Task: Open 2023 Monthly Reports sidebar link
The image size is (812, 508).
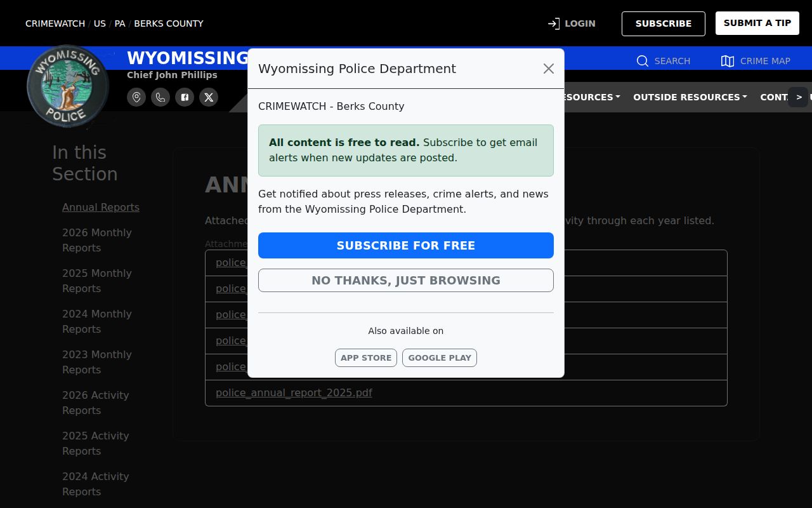Action: pyautogui.click(x=97, y=362)
